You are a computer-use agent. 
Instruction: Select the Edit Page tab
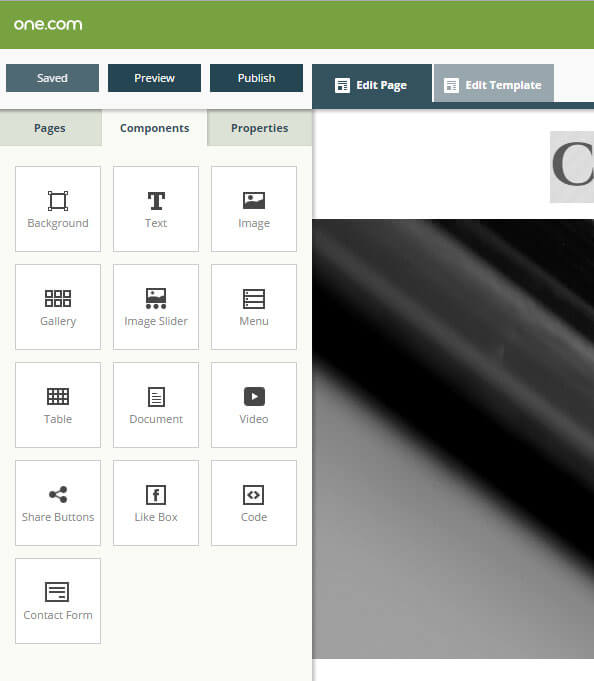372,84
